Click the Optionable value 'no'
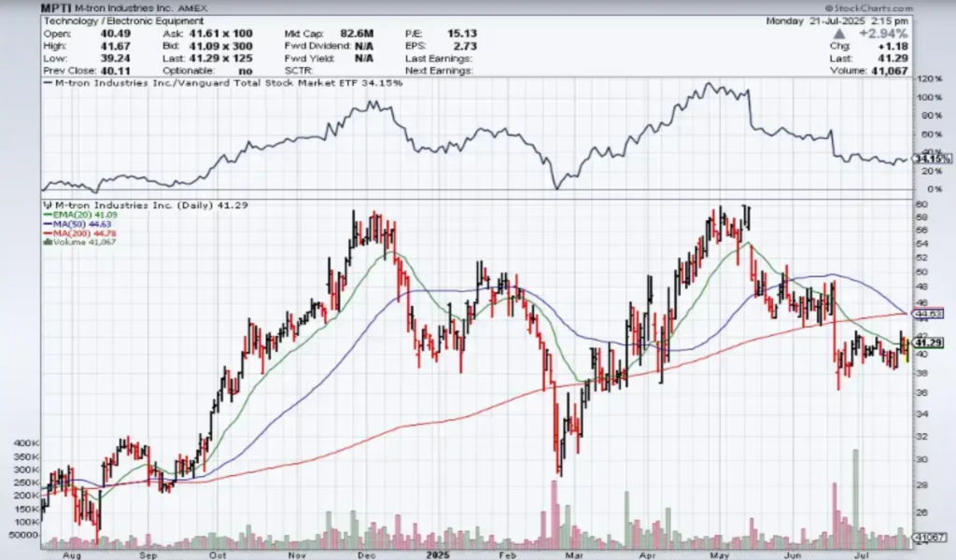This screenshot has height=560, width=956. point(246,71)
